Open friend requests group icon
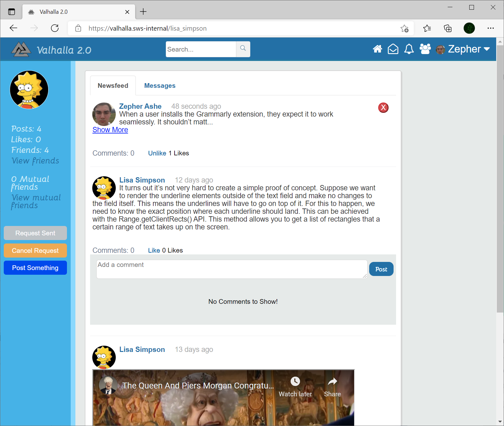Image resolution: width=504 pixels, height=426 pixels. tap(425, 49)
